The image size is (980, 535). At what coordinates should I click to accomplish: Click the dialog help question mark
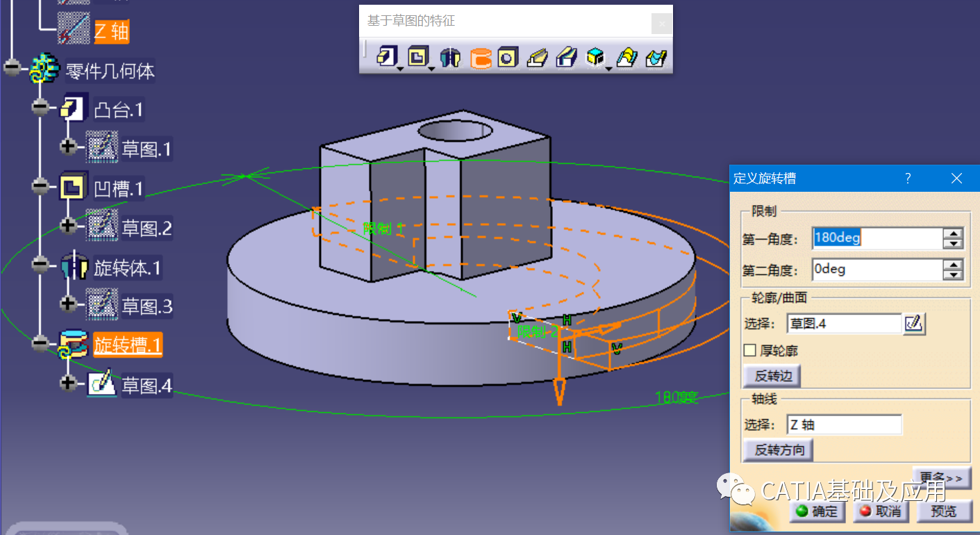click(908, 179)
